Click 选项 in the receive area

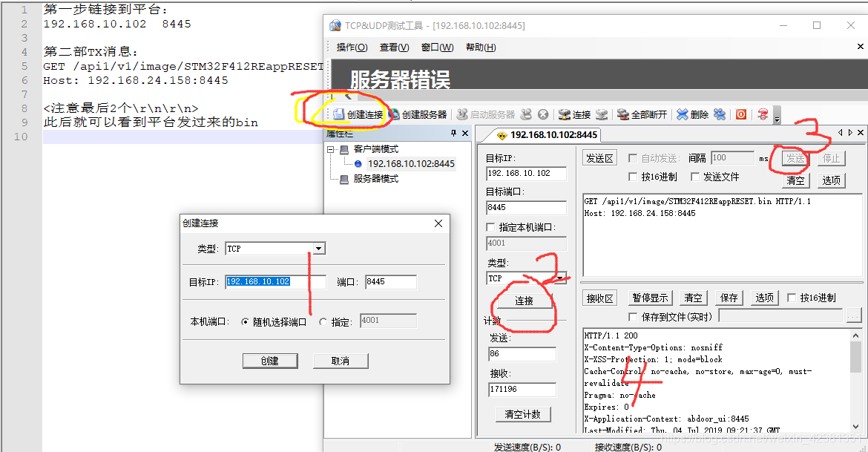(765, 298)
